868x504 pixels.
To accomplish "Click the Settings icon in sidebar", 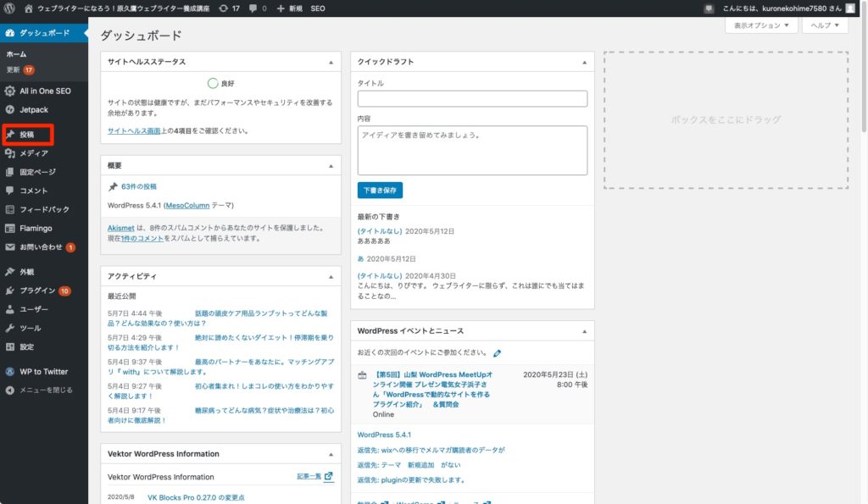I will [x=9, y=347].
